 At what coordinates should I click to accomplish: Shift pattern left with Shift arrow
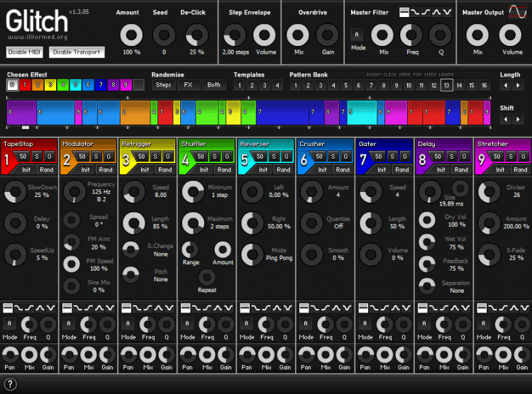tap(506, 119)
